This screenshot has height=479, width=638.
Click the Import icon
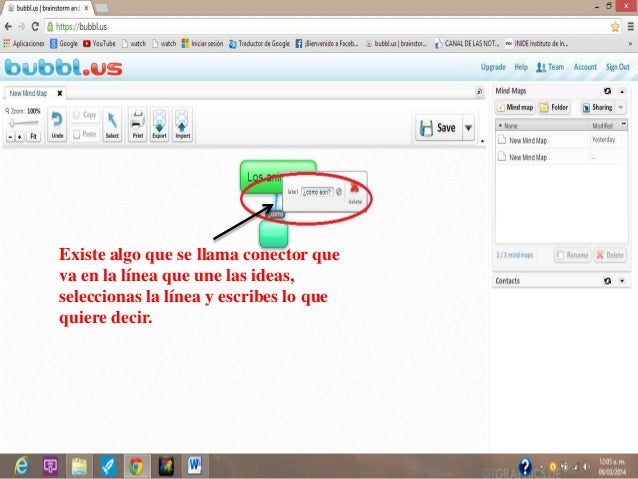pos(182,125)
